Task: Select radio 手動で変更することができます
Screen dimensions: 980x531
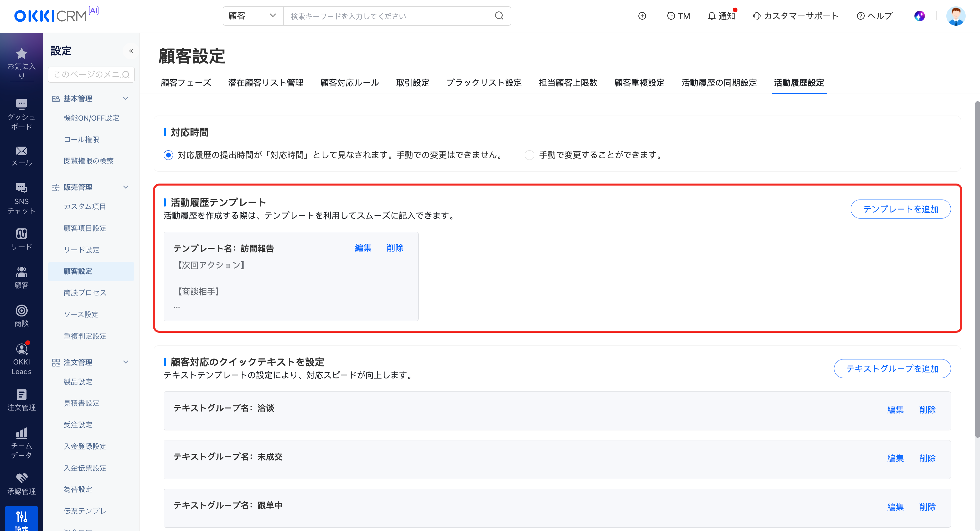Action: [x=529, y=155]
